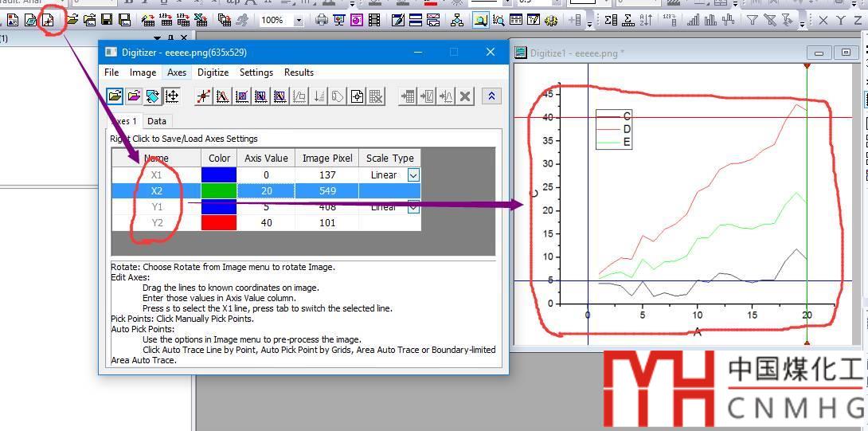Screen dimensions: 868x431
Task: Open the Results menu in Digitizer
Action: coord(299,72)
